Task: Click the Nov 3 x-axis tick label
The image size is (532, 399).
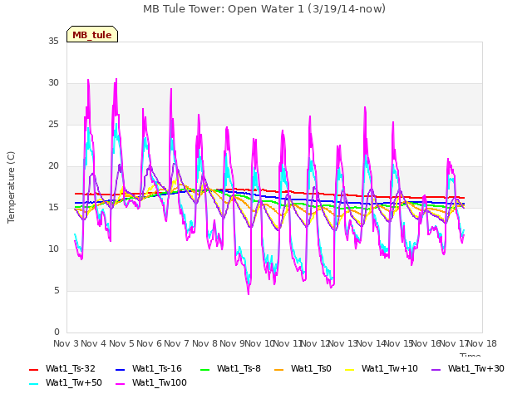Action: pyautogui.click(x=66, y=343)
